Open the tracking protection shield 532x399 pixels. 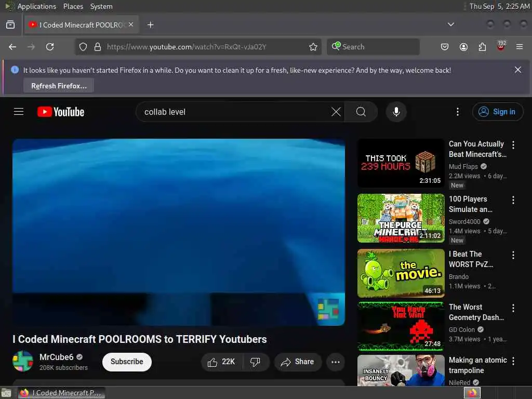pyautogui.click(x=83, y=47)
